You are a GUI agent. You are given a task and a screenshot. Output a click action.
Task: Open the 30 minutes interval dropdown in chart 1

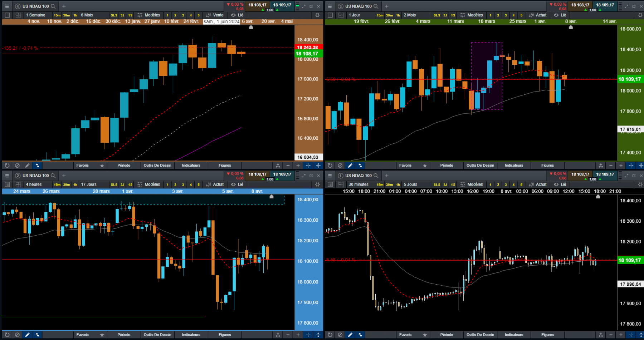click(x=360, y=184)
